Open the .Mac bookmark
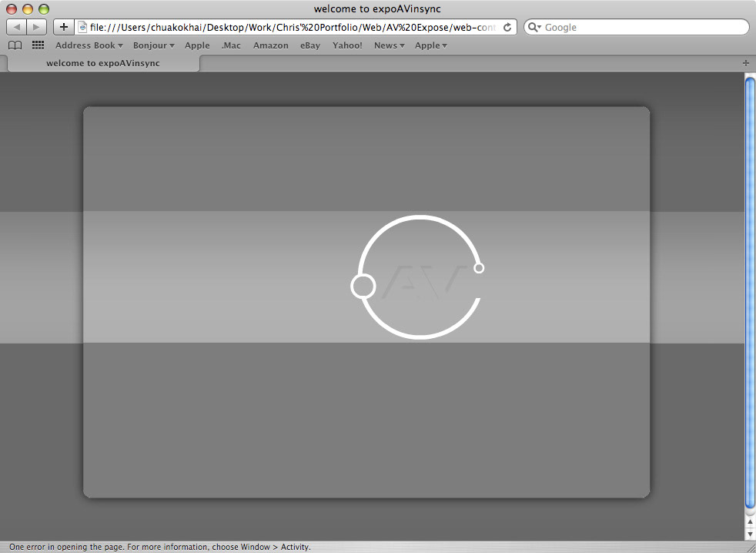 [231, 45]
